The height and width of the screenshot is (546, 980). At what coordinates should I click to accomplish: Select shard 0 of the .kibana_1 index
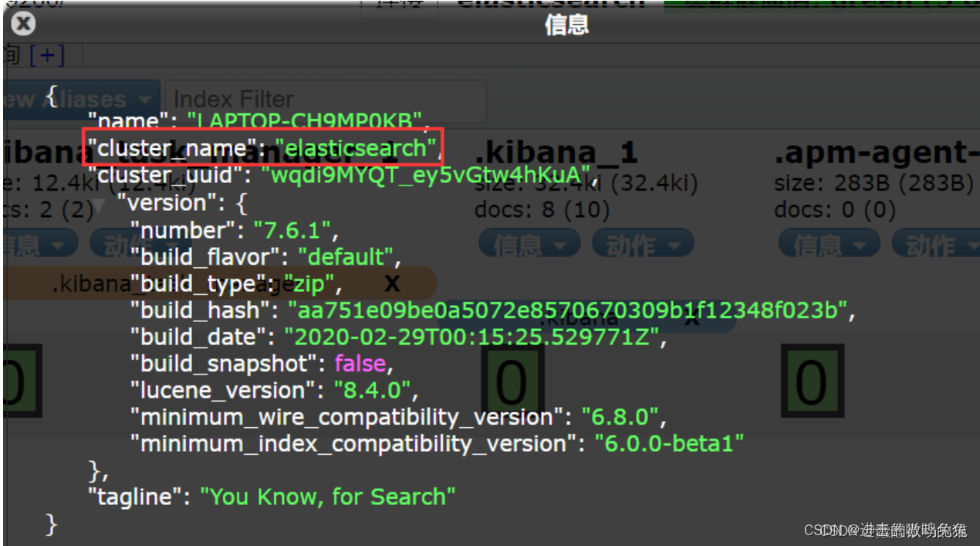click(x=512, y=382)
